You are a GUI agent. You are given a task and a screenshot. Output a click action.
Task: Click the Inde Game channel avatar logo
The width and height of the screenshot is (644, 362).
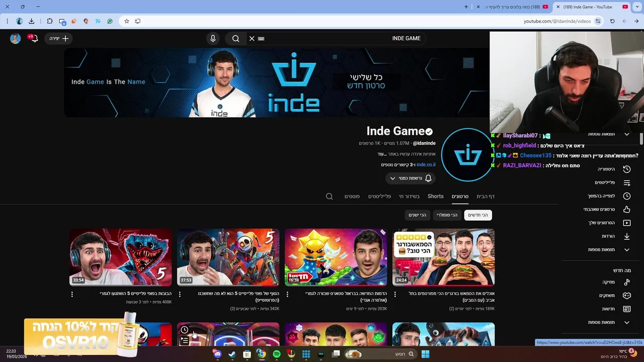pos(467,155)
